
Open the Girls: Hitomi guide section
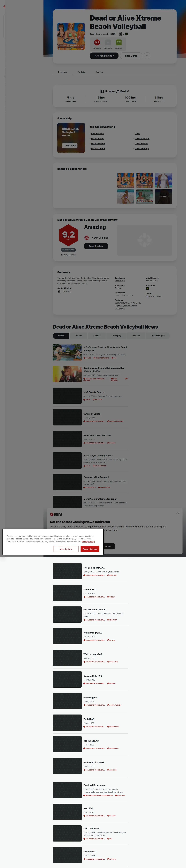point(141,144)
